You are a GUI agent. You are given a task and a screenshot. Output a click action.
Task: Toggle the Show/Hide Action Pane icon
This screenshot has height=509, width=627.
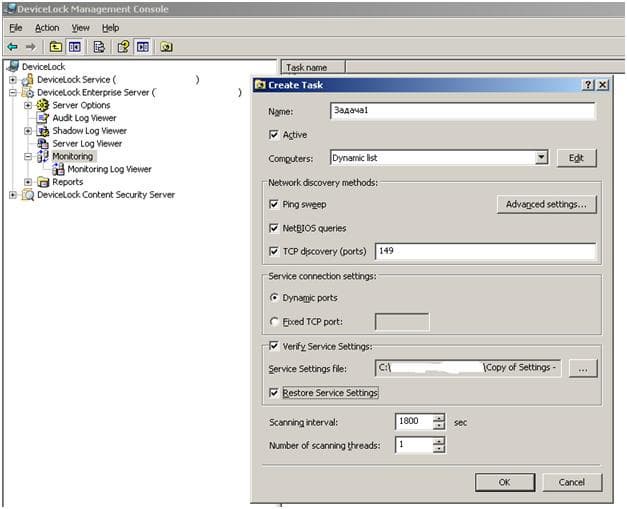pos(143,47)
